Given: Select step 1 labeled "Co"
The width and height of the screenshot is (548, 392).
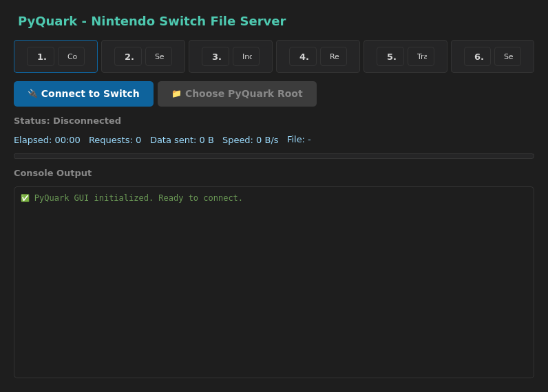Looking at the screenshot, I should coord(56,56).
